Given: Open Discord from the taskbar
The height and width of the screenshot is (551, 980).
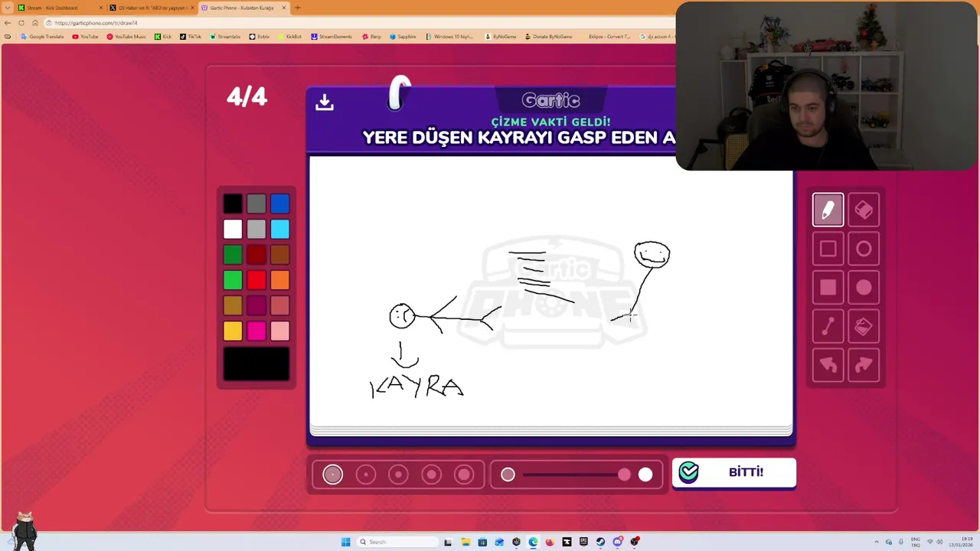Looking at the screenshot, I should pos(617,542).
